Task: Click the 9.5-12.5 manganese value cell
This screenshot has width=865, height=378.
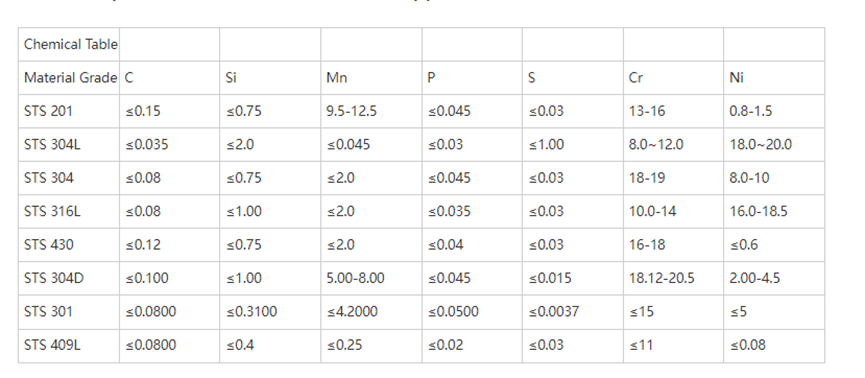Action: pyautogui.click(x=371, y=111)
